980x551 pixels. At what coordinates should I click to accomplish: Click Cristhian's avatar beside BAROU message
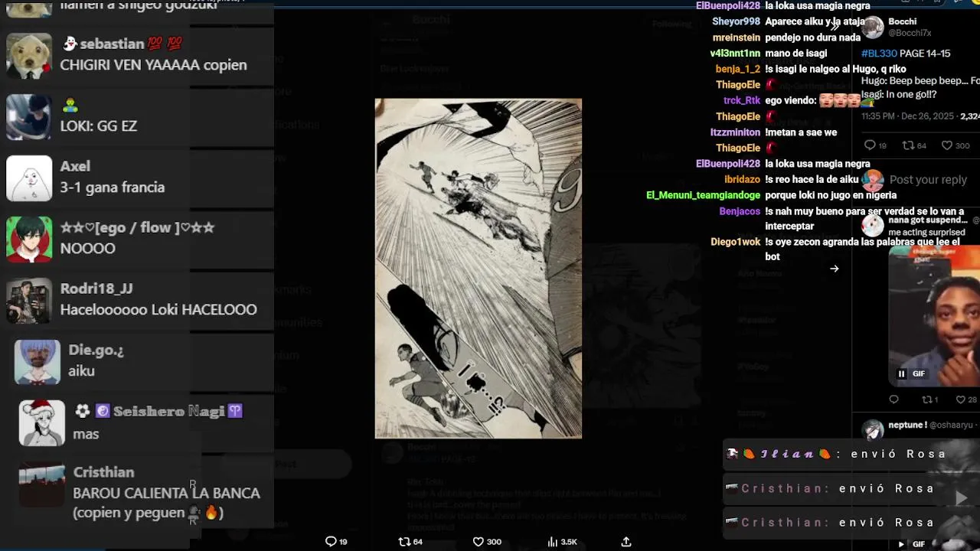coord(42,484)
